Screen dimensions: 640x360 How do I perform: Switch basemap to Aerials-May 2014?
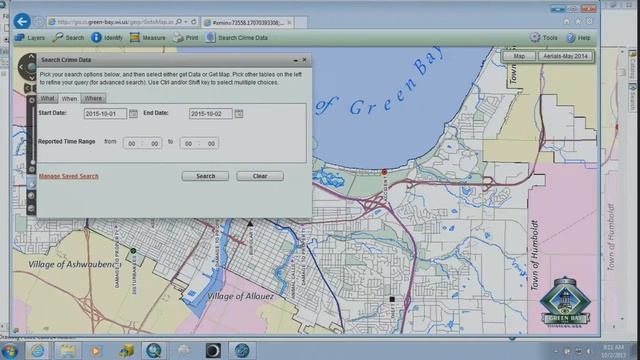(565, 56)
